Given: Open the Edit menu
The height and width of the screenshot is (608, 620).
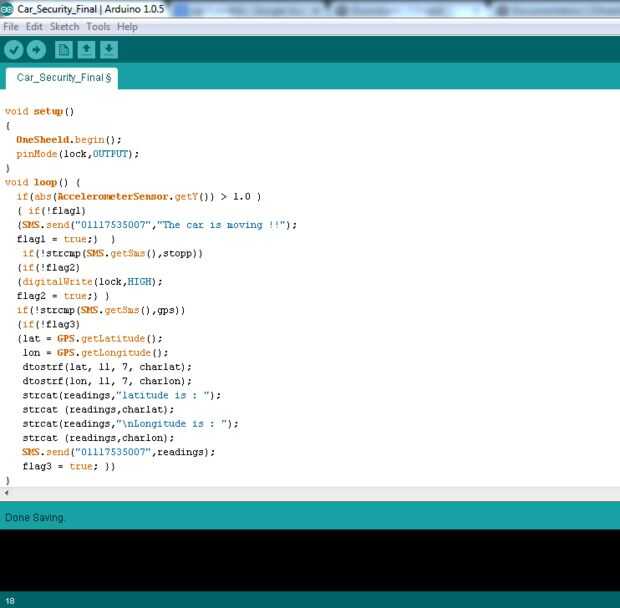Looking at the screenshot, I should (34, 27).
